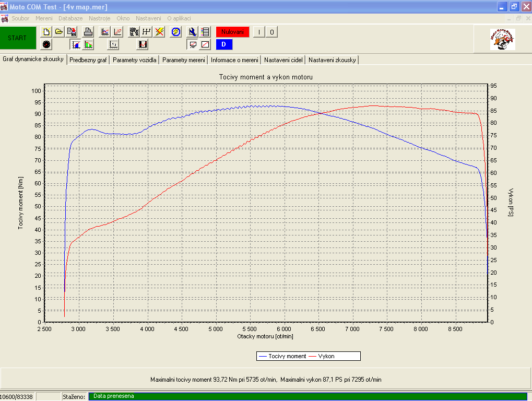Toggle the blue D button
Viewport: 532px width, 401px height.
tap(224, 44)
